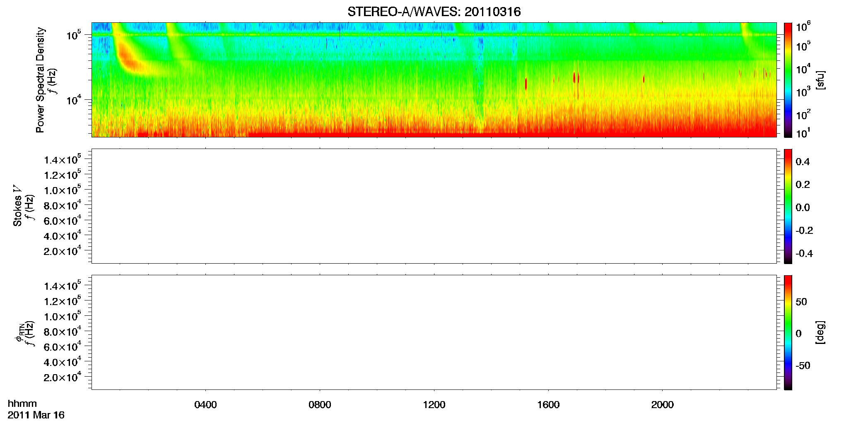The height and width of the screenshot is (447, 868).
Task: Click the 1.4×10^5 tick in Stokes V panel
Action: pos(63,159)
